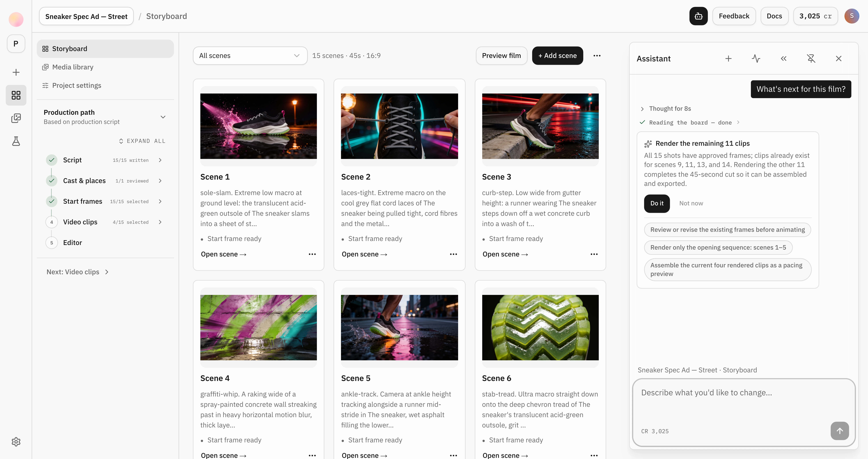Choose Review or revise existing frames suggestion
This screenshot has height=459, width=868.
[x=727, y=230]
